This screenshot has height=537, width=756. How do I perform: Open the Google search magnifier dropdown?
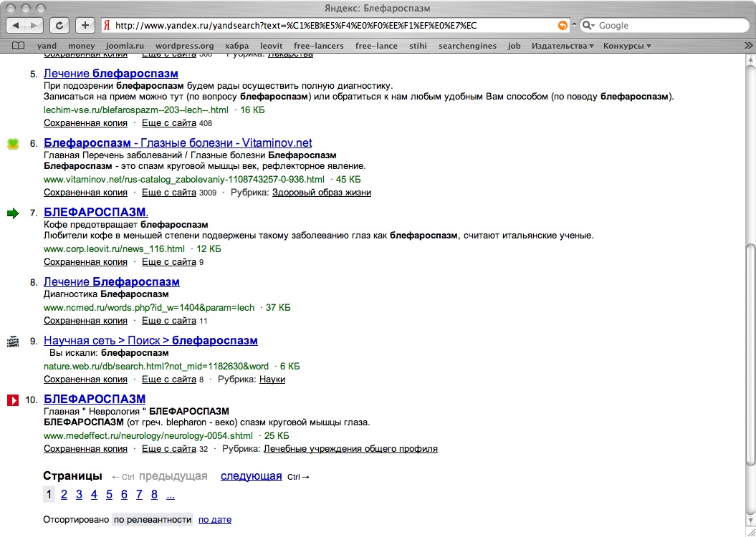click(588, 26)
